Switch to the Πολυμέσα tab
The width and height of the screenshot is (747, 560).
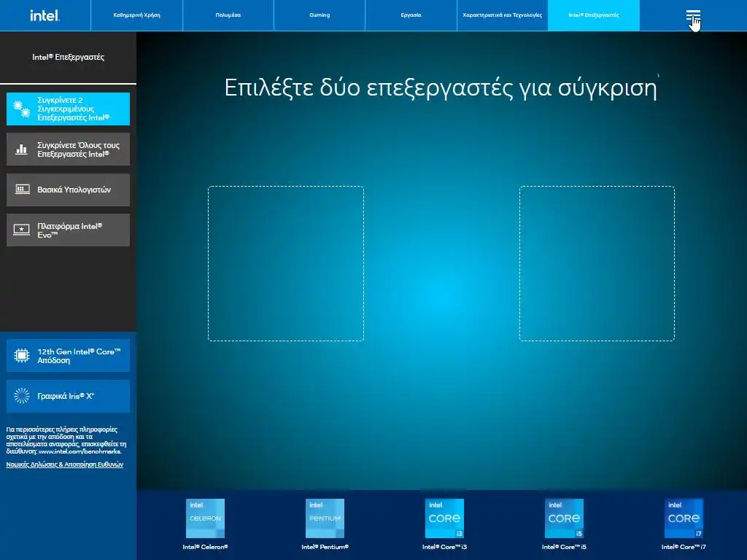click(x=228, y=15)
